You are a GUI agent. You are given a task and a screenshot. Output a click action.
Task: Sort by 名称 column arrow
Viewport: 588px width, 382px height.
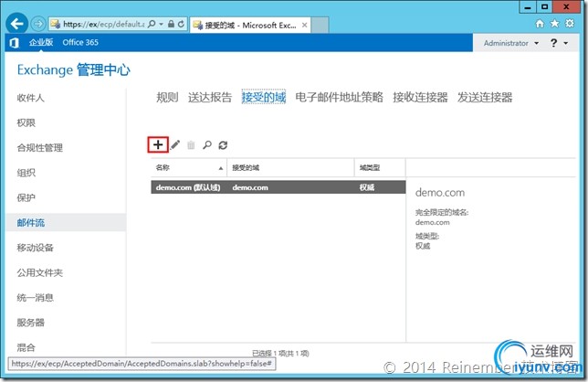click(x=221, y=168)
